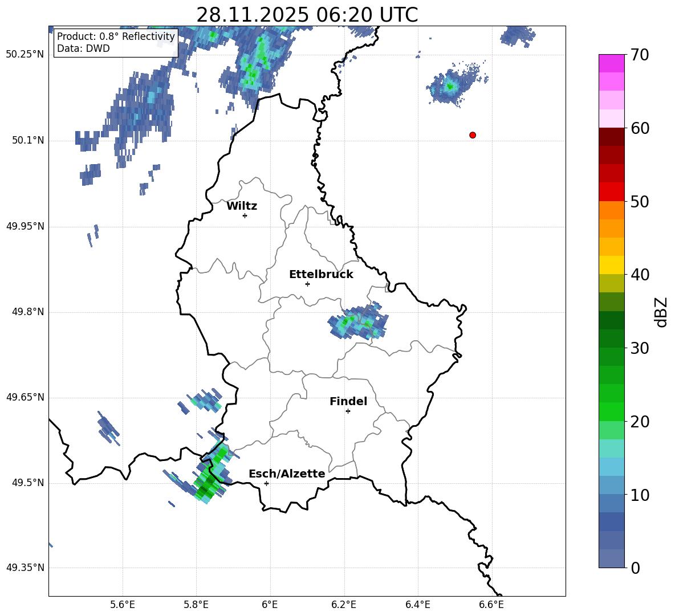The width and height of the screenshot is (675, 616).
Task: Click the 49.8°N latitude label
Action: [27, 312]
